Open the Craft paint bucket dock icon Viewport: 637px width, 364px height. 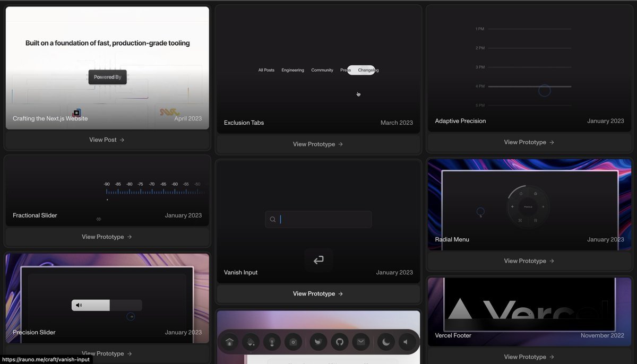[x=251, y=342]
